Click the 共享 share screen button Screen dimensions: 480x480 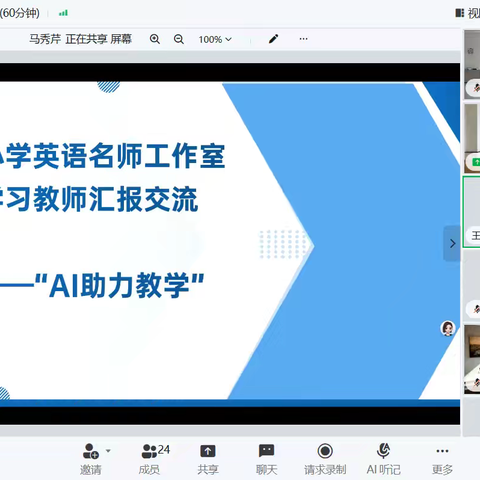pyautogui.click(x=208, y=459)
